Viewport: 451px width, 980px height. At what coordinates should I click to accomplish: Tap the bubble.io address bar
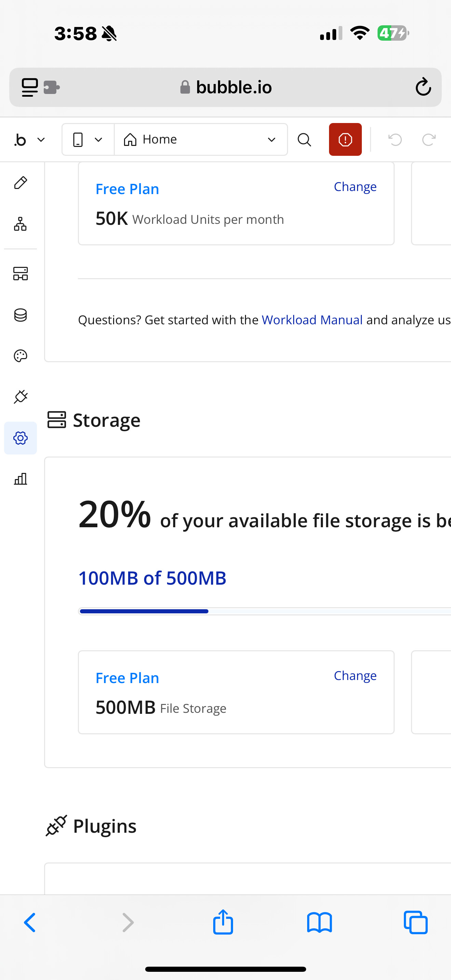(226, 87)
